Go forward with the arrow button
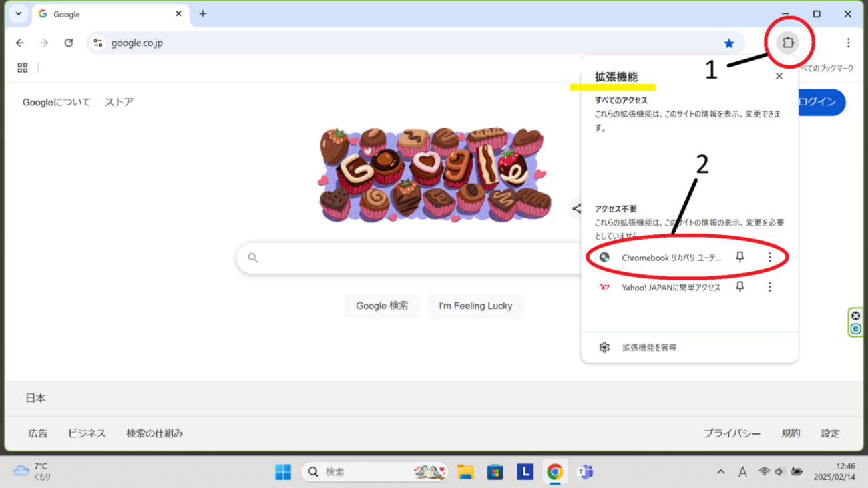Image resolution: width=868 pixels, height=488 pixels. (x=44, y=43)
